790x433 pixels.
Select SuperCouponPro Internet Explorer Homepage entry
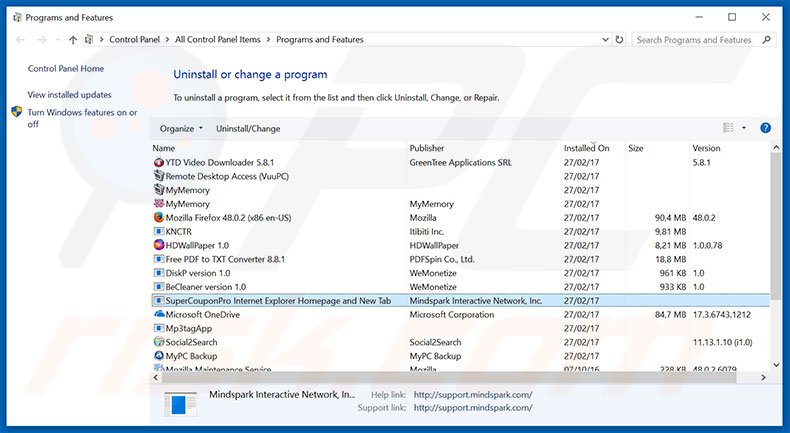460,300
